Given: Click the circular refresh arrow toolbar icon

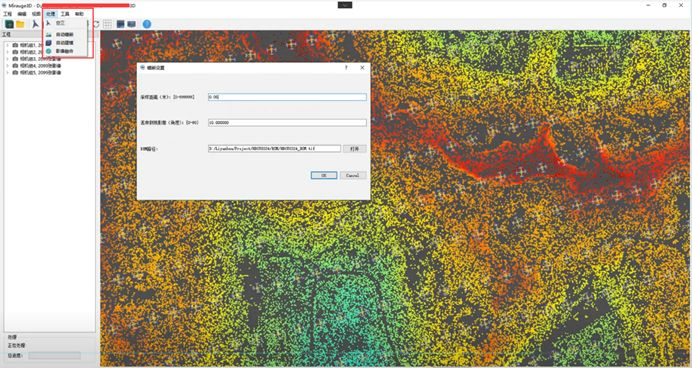Looking at the screenshot, I should (96, 24).
